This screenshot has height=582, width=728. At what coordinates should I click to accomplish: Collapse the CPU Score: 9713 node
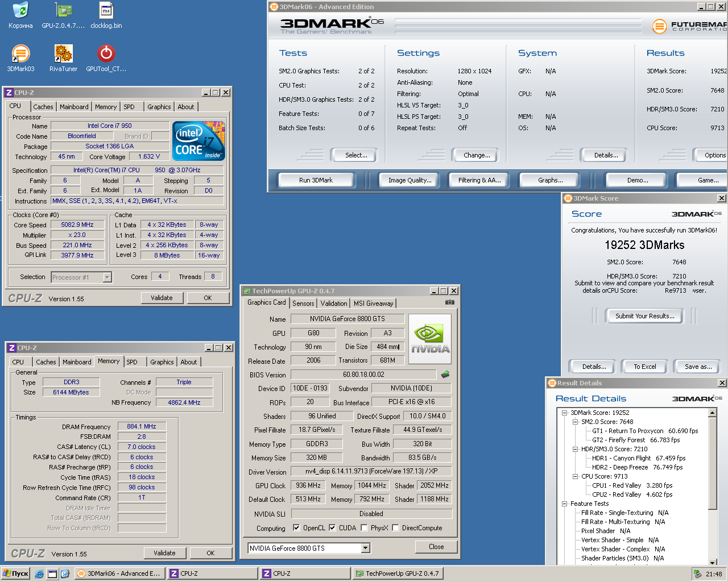coord(575,476)
